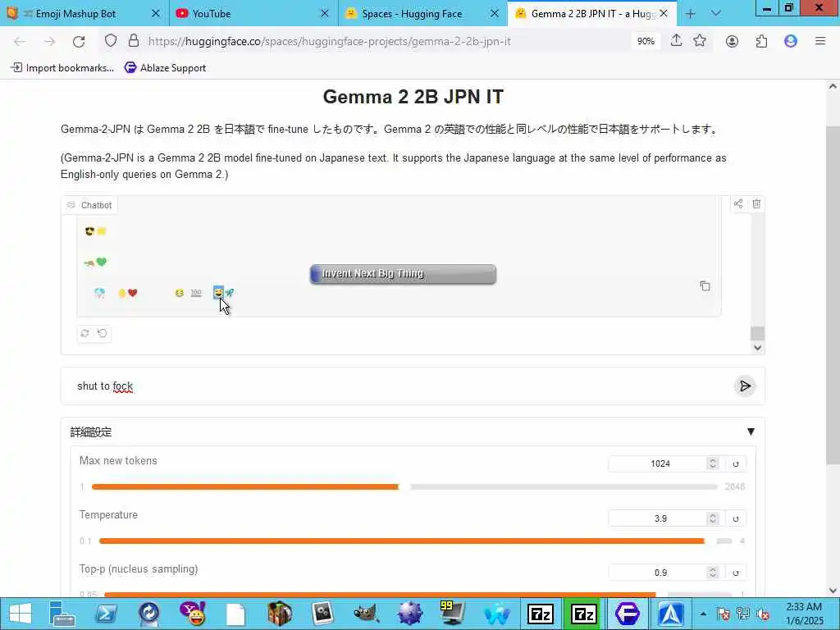Screen dimensions: 840x630
Task: Open the Minecraft block taskbar icon
Action: [x=280, y=614]
